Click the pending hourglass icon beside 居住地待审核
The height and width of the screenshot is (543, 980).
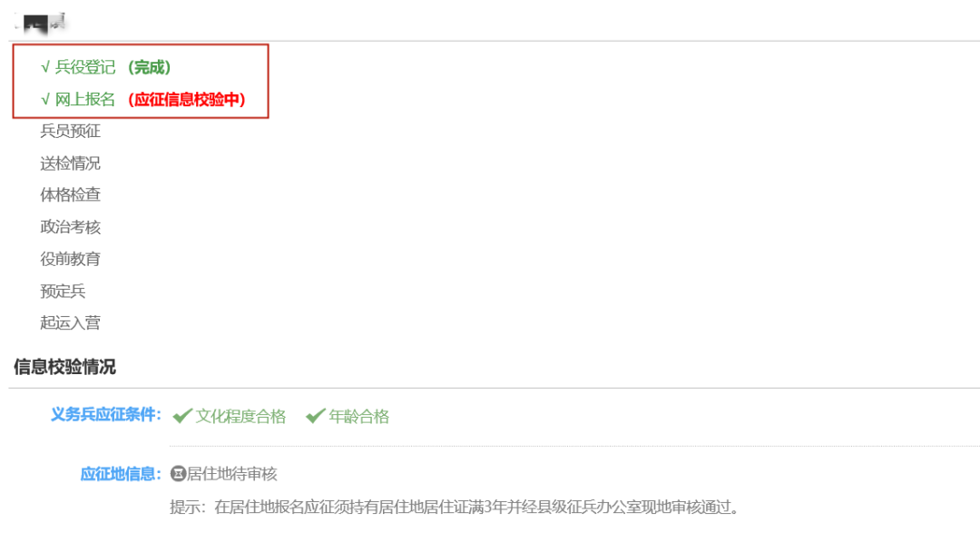[178, 474]
